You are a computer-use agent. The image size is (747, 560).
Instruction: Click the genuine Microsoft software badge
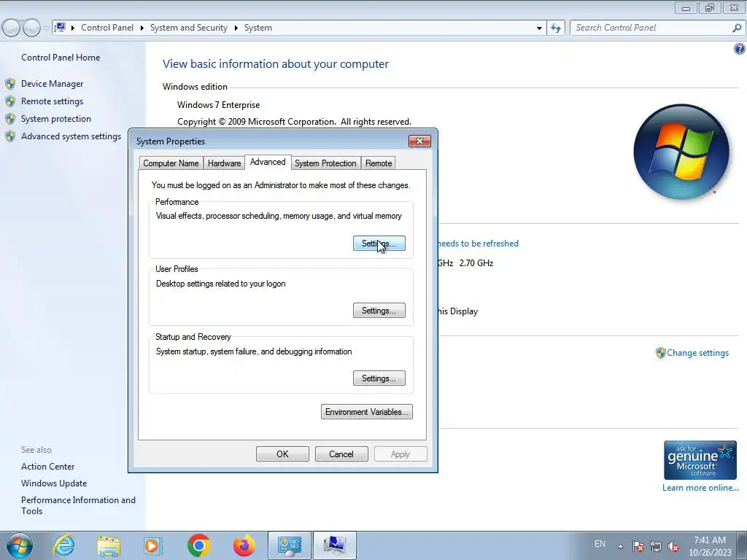(x=700, y=460)
